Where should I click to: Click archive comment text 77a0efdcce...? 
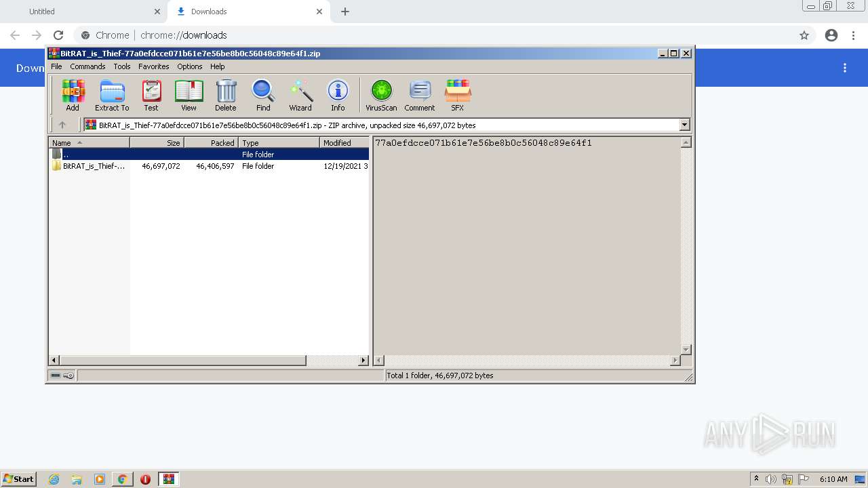pyautogui.click(x=484, y=143)
